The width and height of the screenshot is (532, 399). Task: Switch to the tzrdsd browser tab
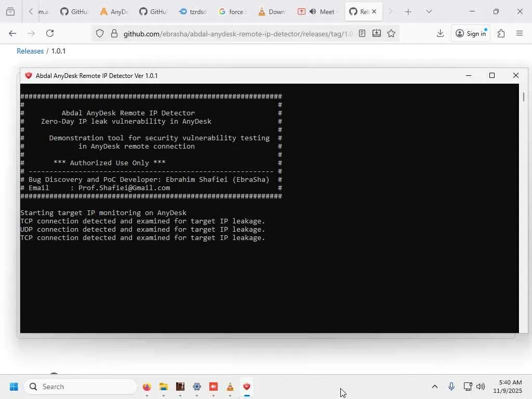pos(193,11)
